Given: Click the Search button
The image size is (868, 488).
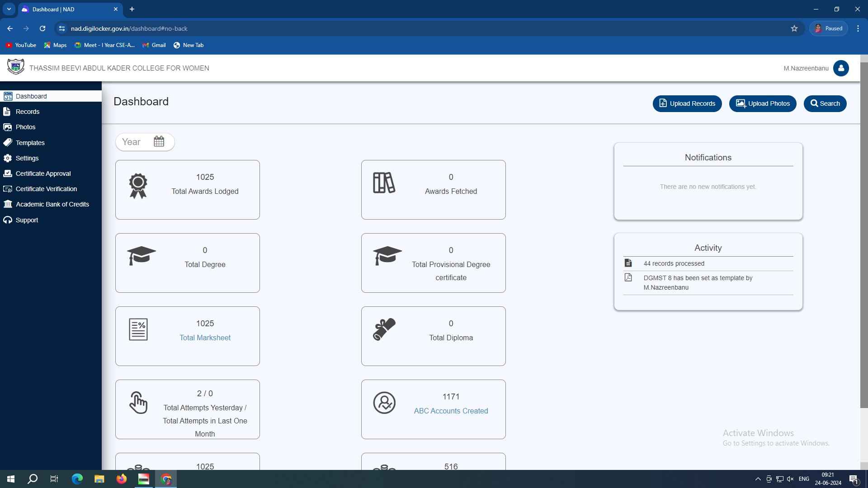Looking at the screenshot, I should (x=825, y=103).
